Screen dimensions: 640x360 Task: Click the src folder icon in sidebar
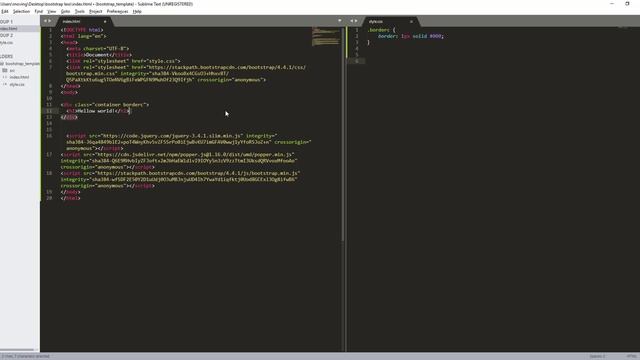pyautogui.click(x=5, y=70)
